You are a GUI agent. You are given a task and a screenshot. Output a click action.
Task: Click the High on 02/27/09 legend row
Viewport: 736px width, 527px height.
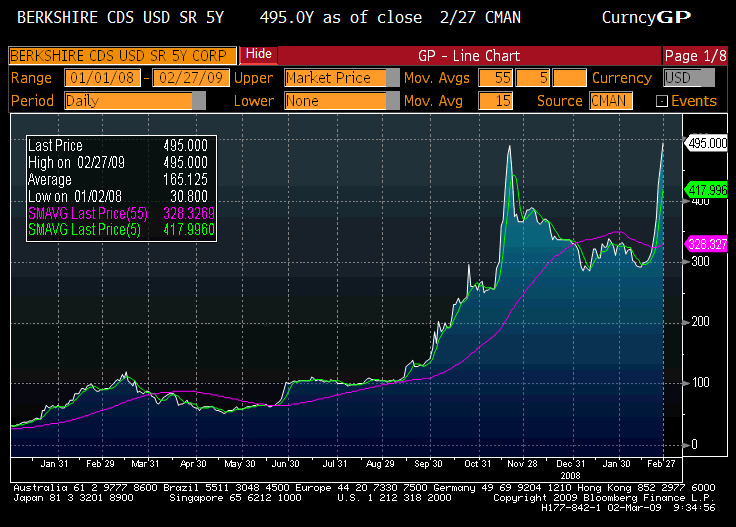coord(118,162)
